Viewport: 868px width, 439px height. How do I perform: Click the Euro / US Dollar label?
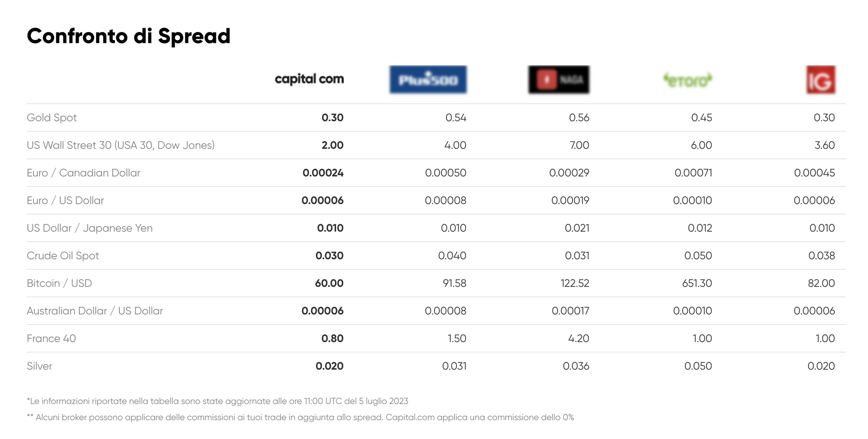click(x=65, y=201)
